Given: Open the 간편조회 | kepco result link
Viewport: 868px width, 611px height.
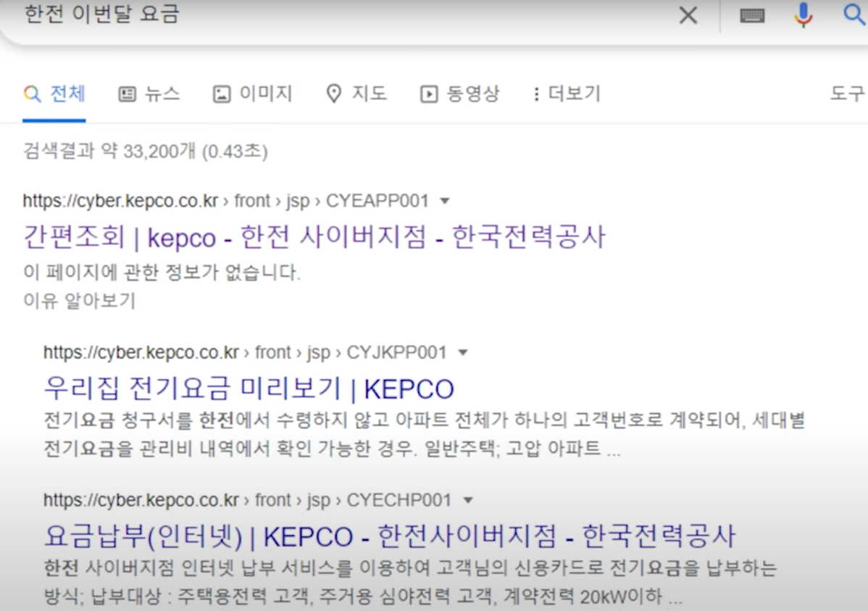Looking at the screenshot, I should tap(314, 237).
